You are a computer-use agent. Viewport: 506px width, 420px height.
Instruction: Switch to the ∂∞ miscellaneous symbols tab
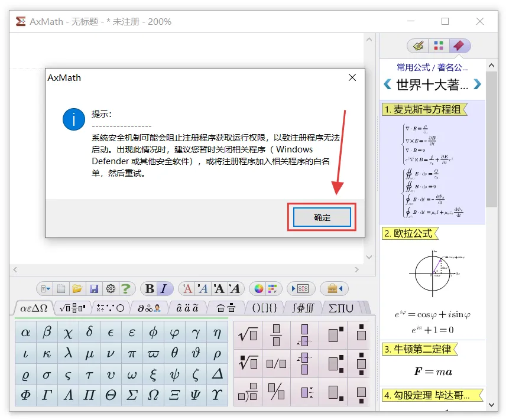pyautogui.click(x=149, y=308)
